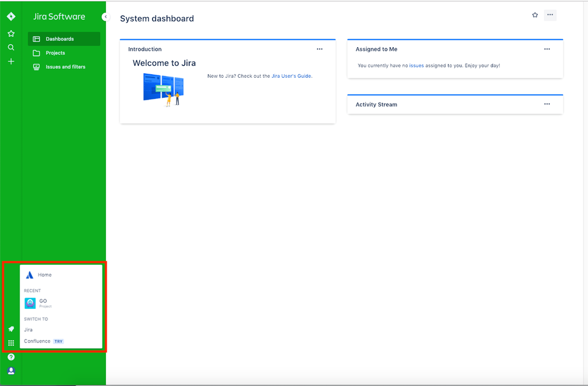Open starred items from the sidebar star icon

click(x=11, y=34)
